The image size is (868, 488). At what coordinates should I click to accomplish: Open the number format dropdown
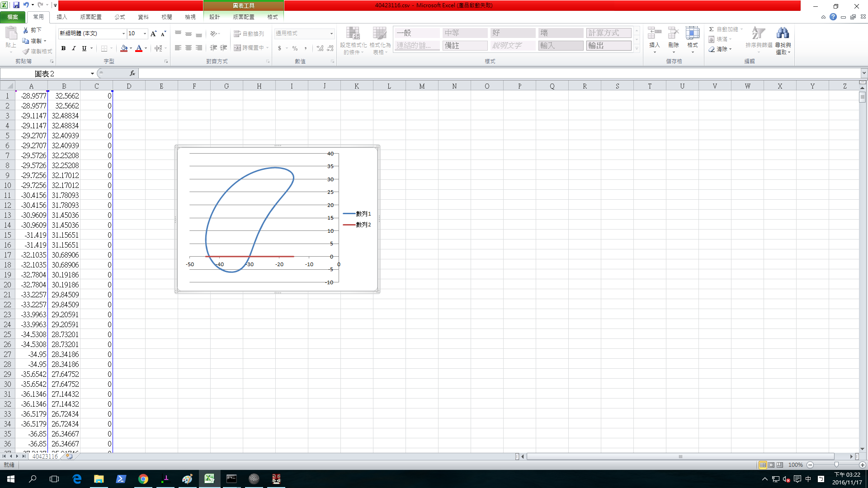[x=331, y=33]
